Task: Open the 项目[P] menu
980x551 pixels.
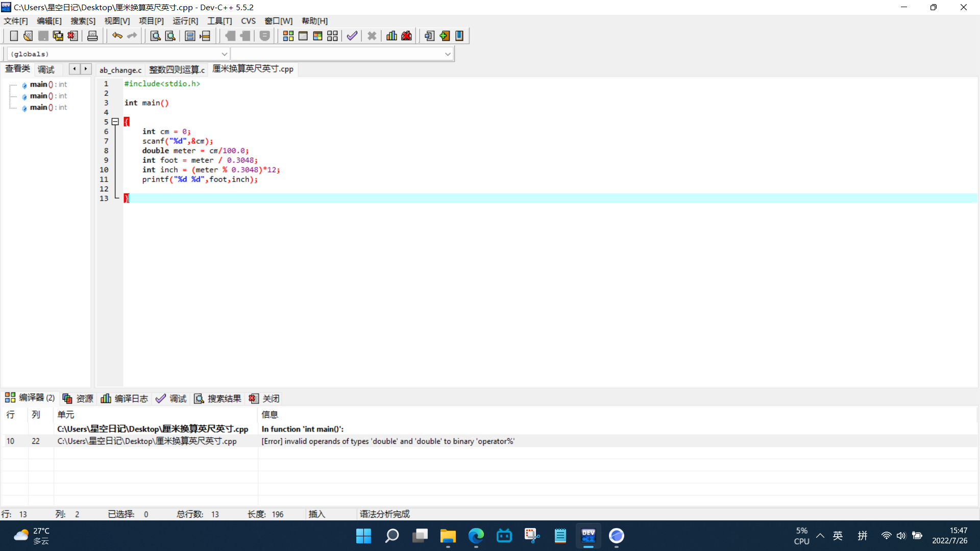Action: coord(151,21)
